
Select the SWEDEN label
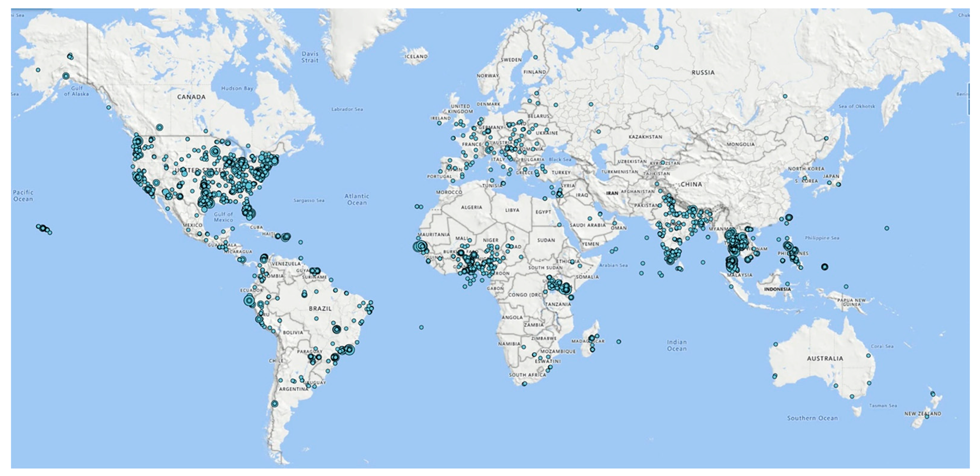pyautogui.click(x=511, y=60)
